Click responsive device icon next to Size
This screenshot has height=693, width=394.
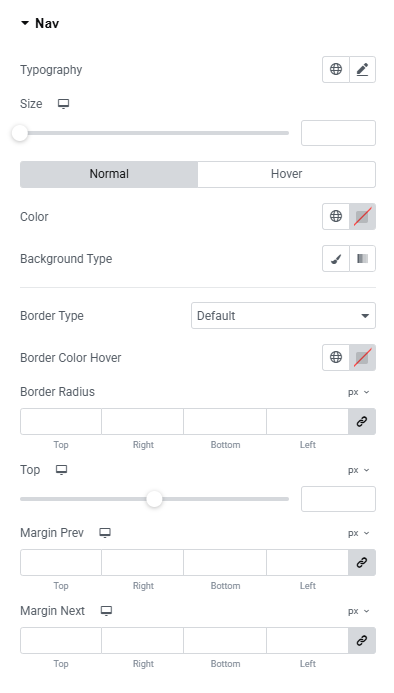(x=64, y=104)
